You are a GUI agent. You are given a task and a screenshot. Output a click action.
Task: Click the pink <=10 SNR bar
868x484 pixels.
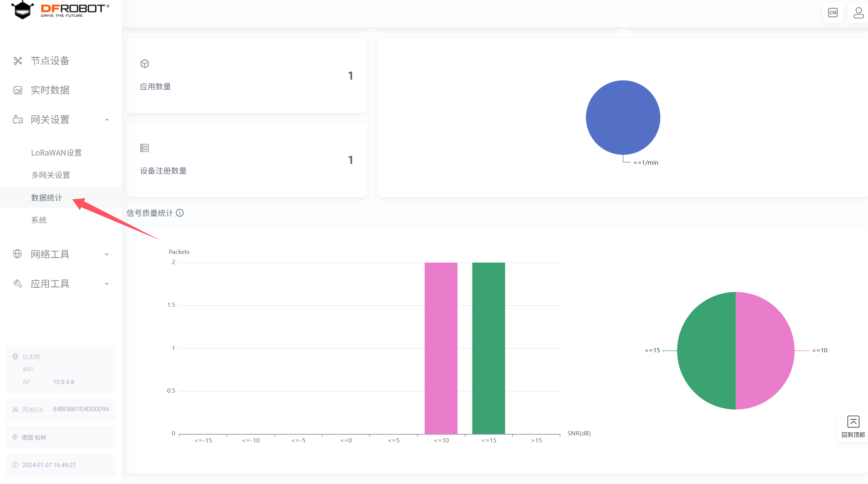(x=441, y=348)
